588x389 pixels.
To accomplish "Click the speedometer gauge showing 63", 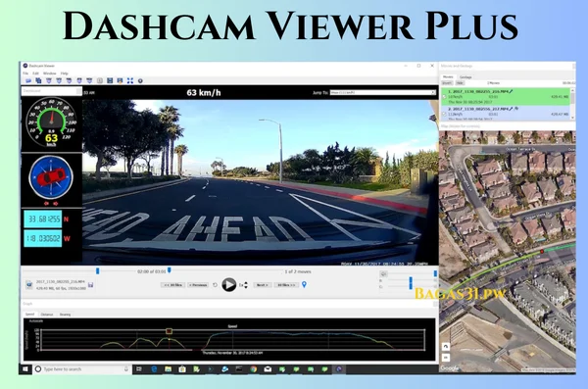I will pyautogui.click(x=51, y=122).
